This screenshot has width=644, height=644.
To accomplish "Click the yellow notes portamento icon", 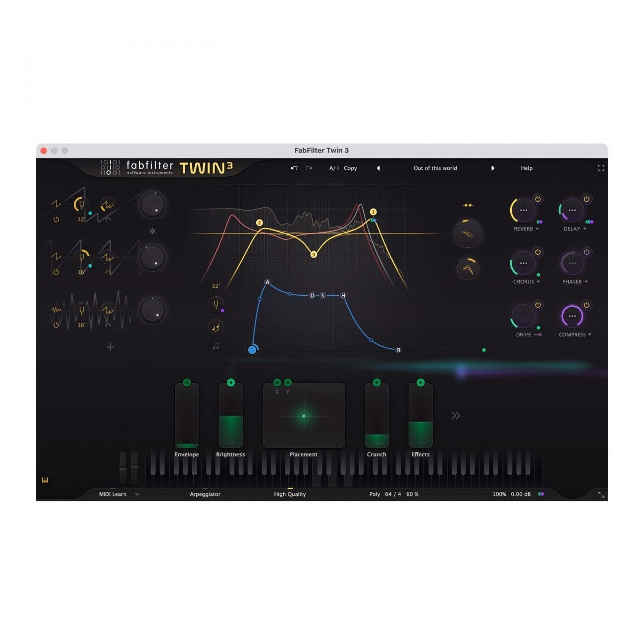I will pos(215,327).
